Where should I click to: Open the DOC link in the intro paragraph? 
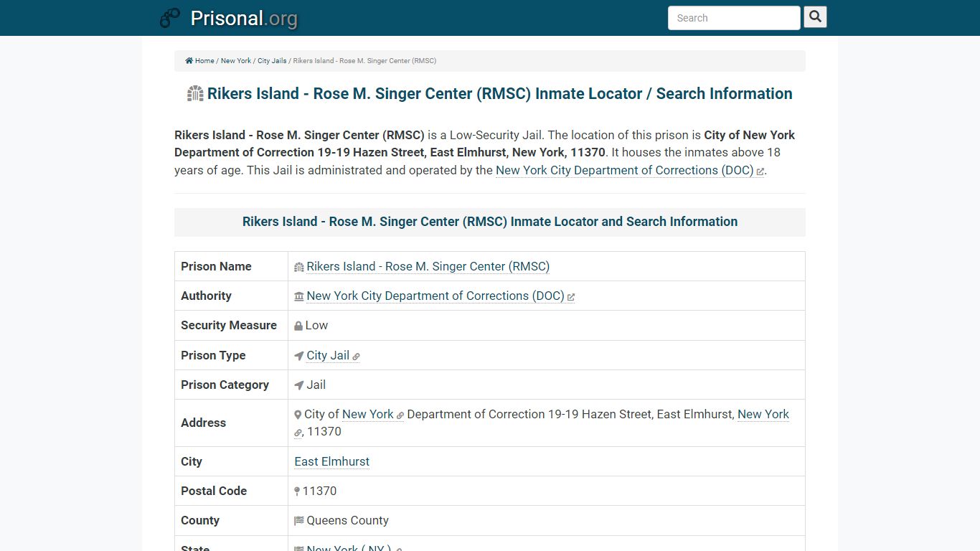click(624, 170)
